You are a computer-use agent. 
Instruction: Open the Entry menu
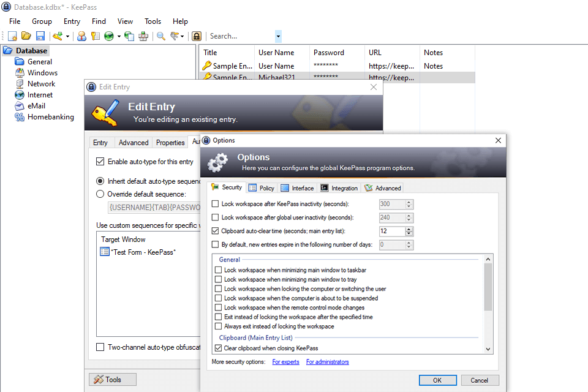tap(72, 21)
